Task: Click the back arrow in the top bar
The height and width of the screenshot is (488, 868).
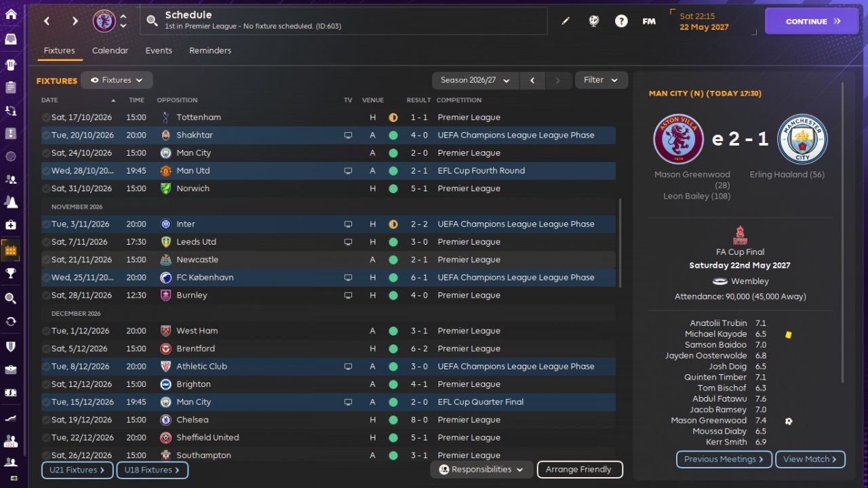Action: pos(47,21)
